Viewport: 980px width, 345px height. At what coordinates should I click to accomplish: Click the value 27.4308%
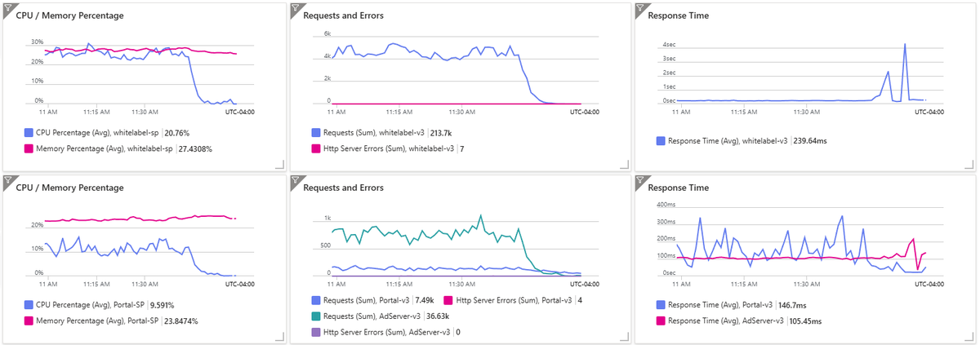[195, 149]
